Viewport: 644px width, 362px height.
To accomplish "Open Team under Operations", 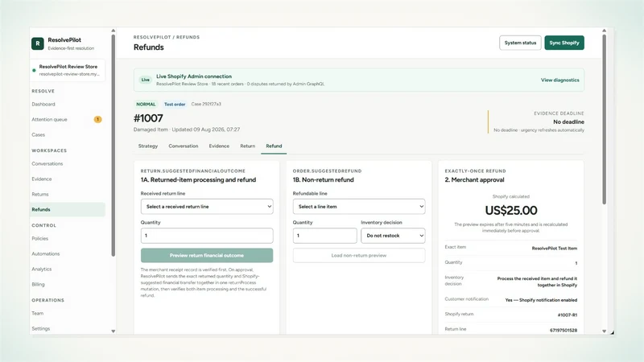I will point(37,313).
